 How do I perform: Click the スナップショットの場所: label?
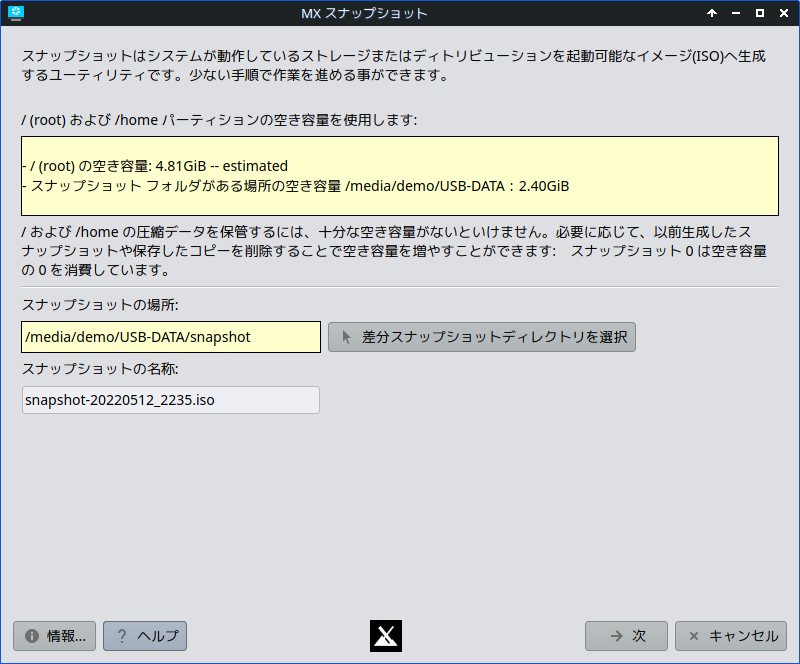pos(100,305)
